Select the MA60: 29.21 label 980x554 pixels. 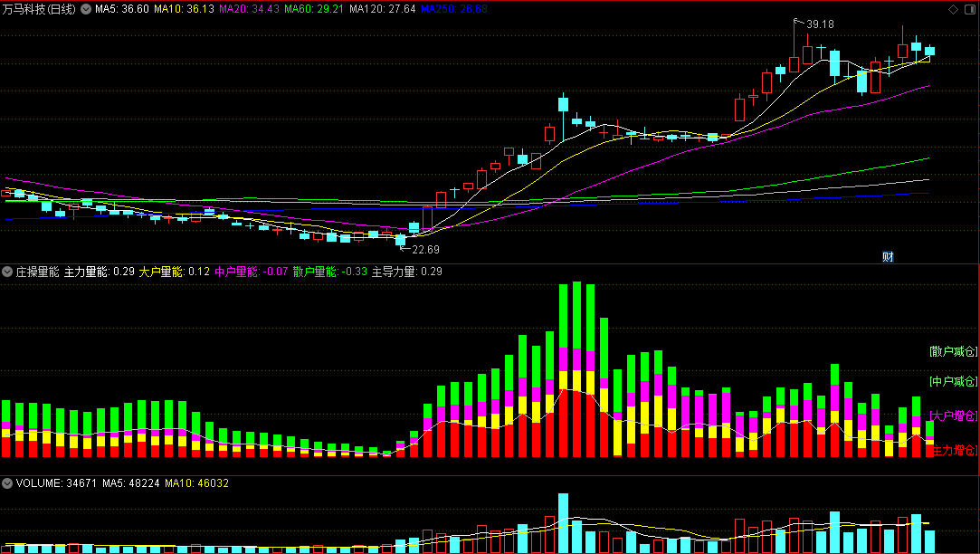click(314, 9)
